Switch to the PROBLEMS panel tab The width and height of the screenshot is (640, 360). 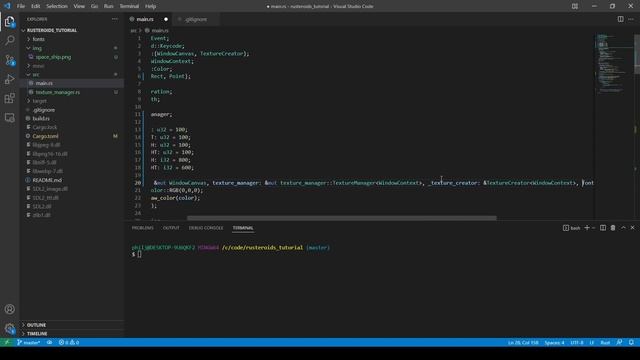(x=142, y=228)
